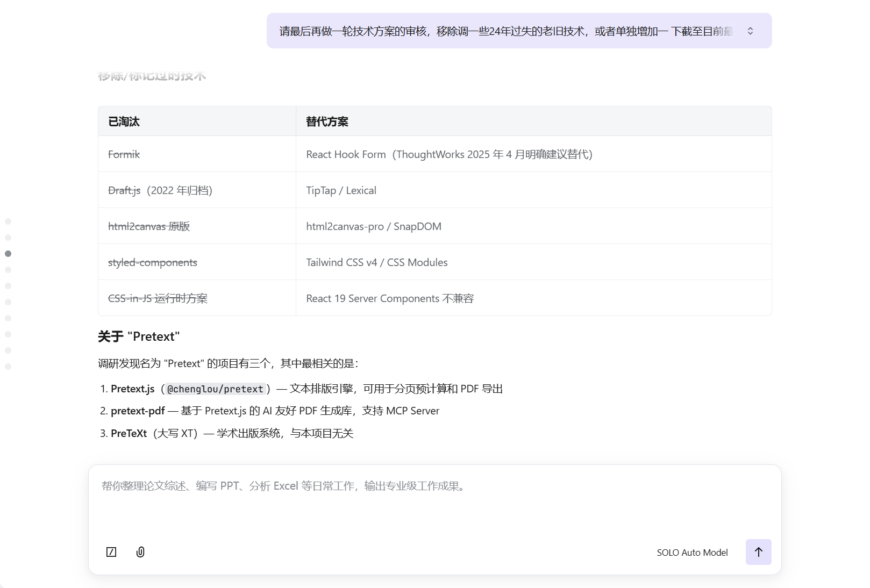Click the 替代方案 column header
Viewport: 870px width, 588px height.
click(327, 122)
